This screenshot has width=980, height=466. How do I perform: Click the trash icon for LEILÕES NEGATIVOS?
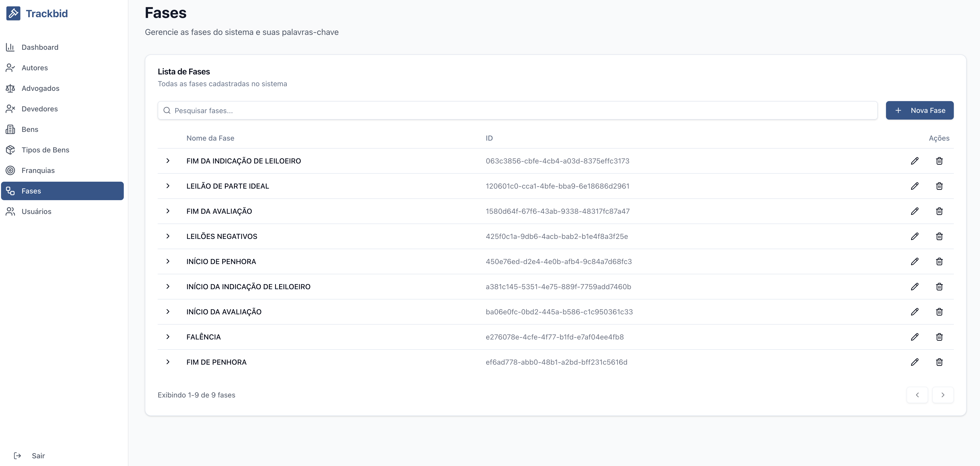pos(939,236)
